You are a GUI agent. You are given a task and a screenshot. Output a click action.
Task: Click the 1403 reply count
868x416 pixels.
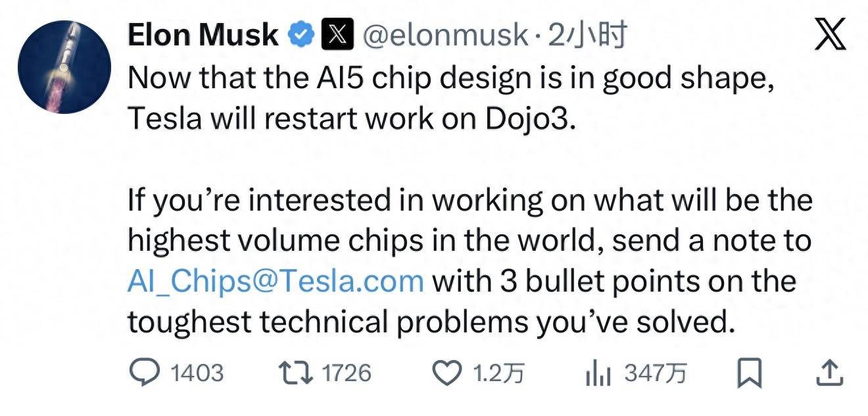pyautogui.click(x=197, y=374)
